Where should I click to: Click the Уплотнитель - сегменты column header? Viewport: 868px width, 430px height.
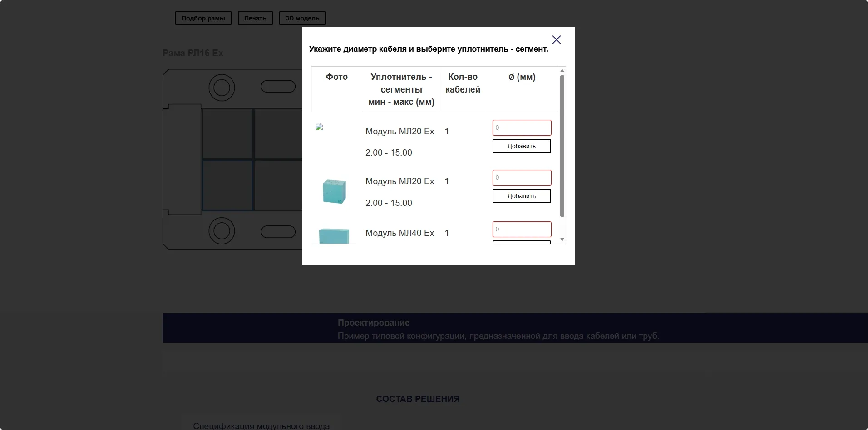tap(401, 89)
